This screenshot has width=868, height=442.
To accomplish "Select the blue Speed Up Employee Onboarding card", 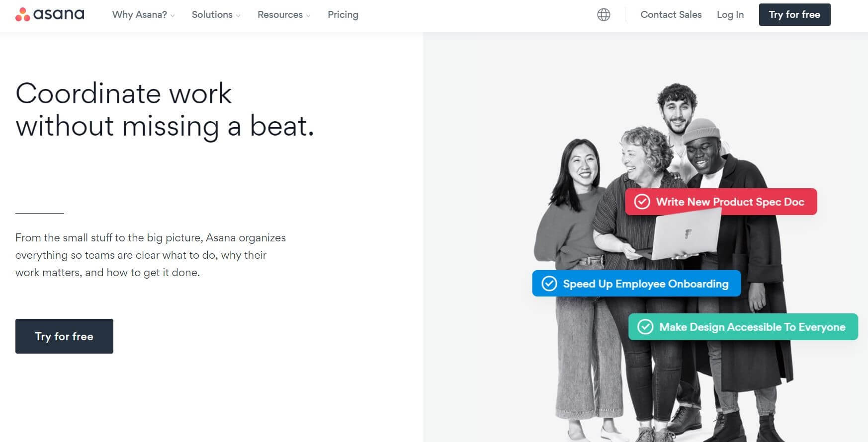I will 636,284.
